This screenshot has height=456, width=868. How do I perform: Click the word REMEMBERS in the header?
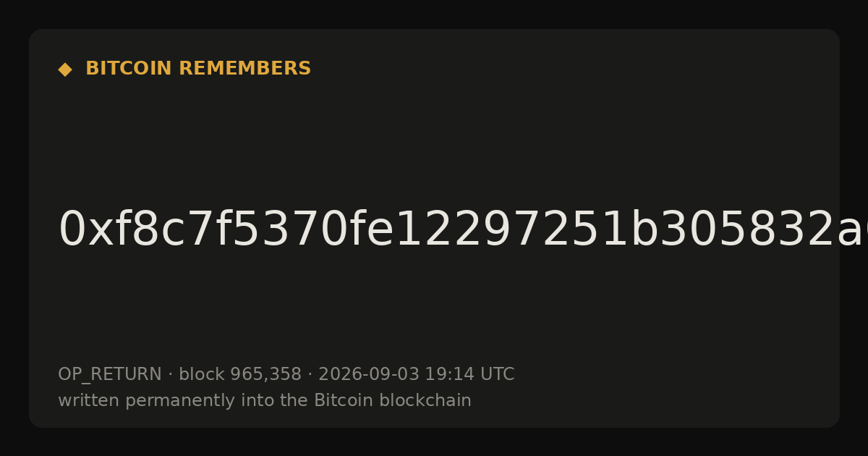click(244, 69)
